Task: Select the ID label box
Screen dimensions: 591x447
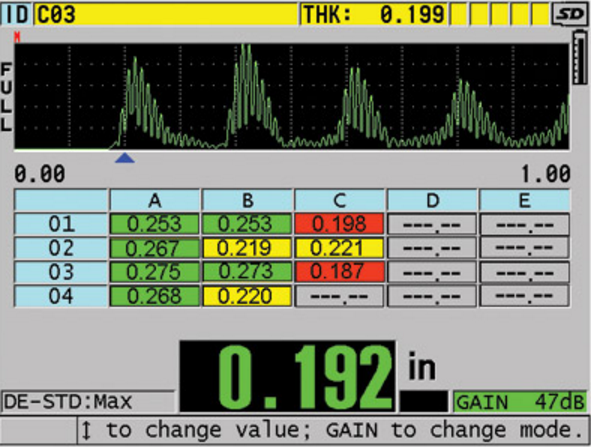Action: (16, 14)
